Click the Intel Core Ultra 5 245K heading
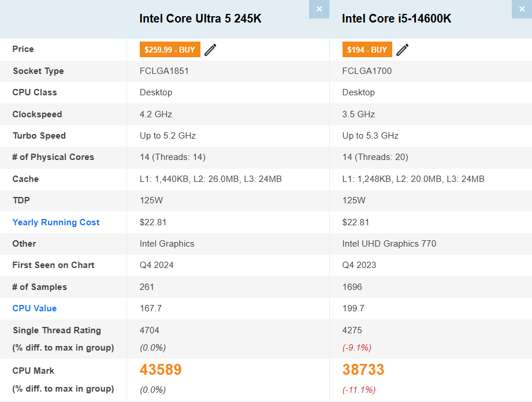The height and width of the screenshot is (402, 532). [200, 18]
